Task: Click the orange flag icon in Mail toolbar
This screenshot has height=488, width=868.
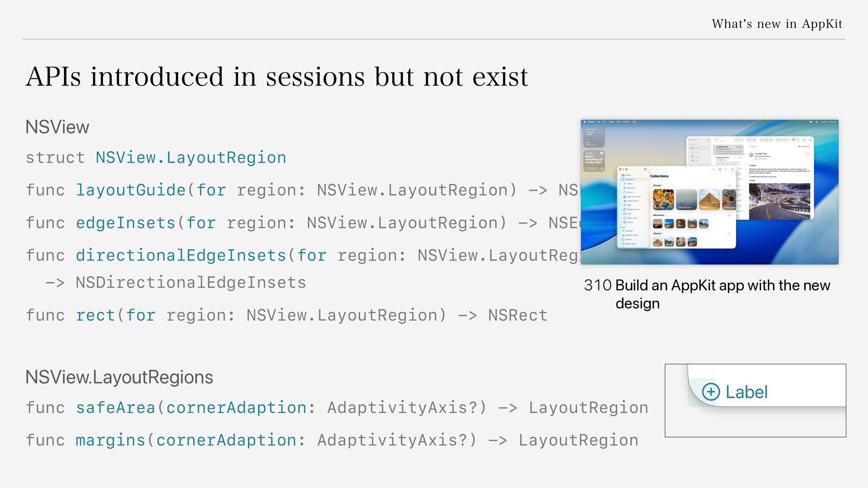Action: [793, 140]
